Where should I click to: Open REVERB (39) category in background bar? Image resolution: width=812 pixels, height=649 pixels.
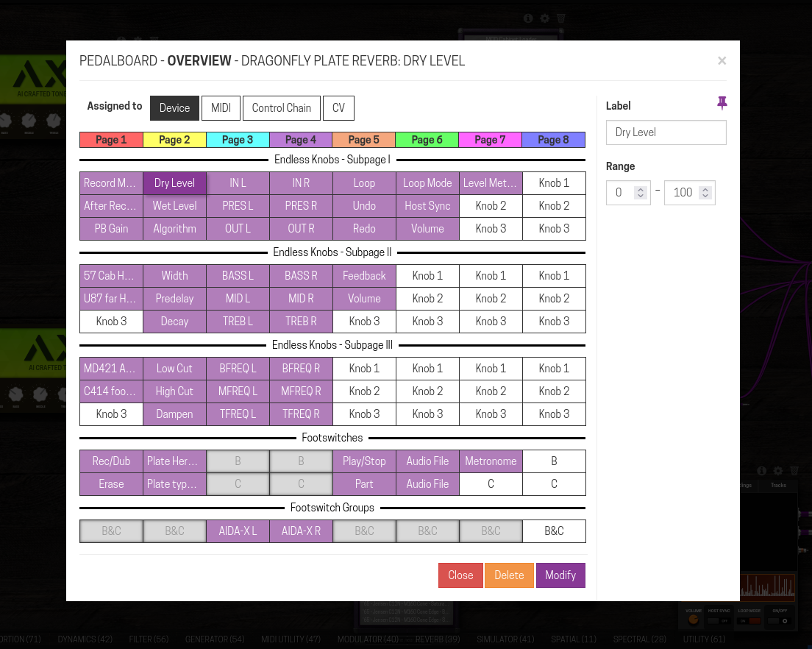[x=438, y=639]
